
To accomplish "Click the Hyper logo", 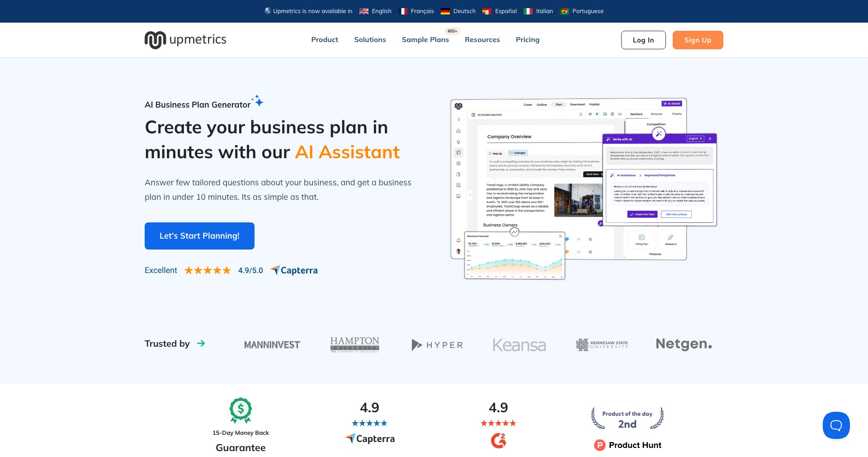I will [437, 345].
